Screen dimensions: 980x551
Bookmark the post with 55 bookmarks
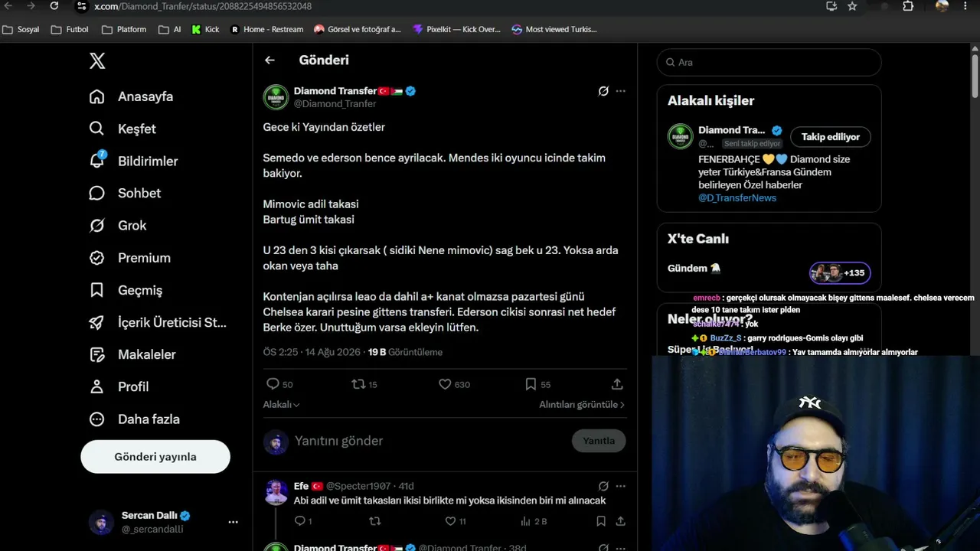click(x=537, y=384)
